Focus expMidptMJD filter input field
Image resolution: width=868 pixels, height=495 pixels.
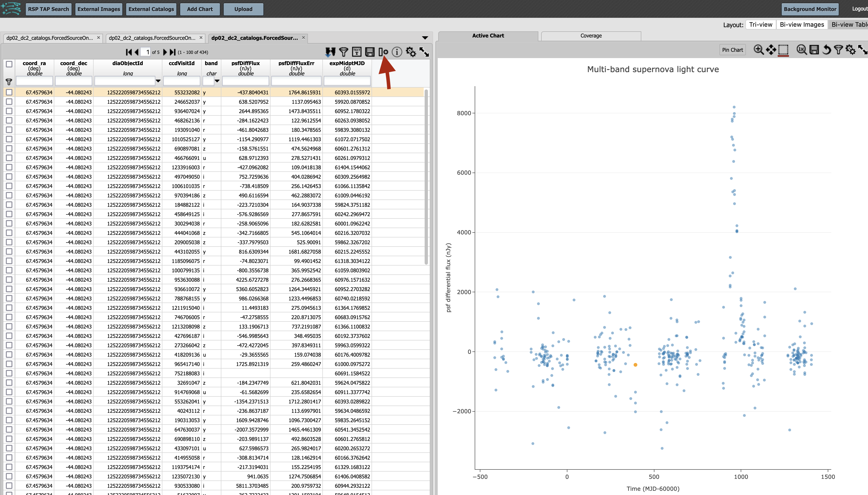347,81
